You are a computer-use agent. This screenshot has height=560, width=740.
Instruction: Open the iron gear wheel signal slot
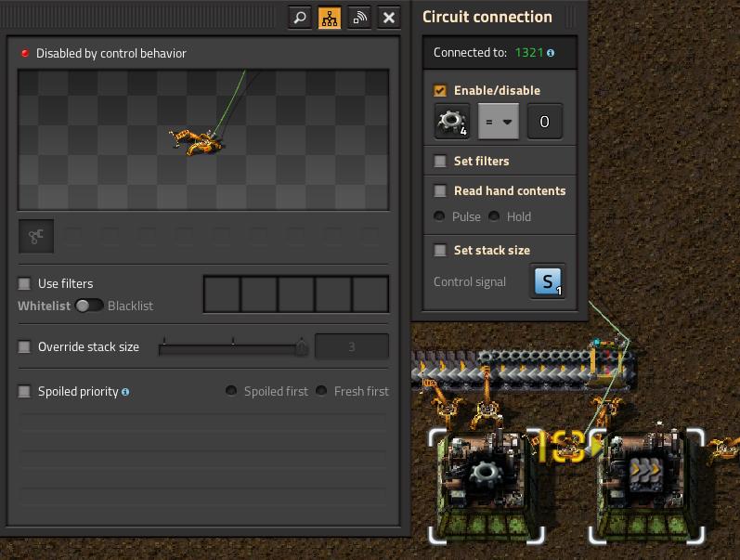pos(452,122)
